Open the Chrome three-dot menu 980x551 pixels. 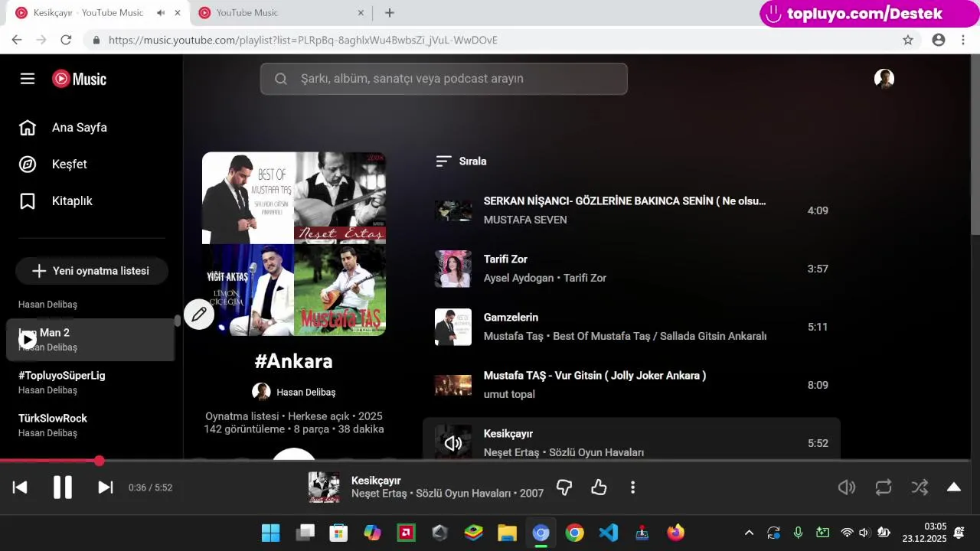(x=963, y=40)
